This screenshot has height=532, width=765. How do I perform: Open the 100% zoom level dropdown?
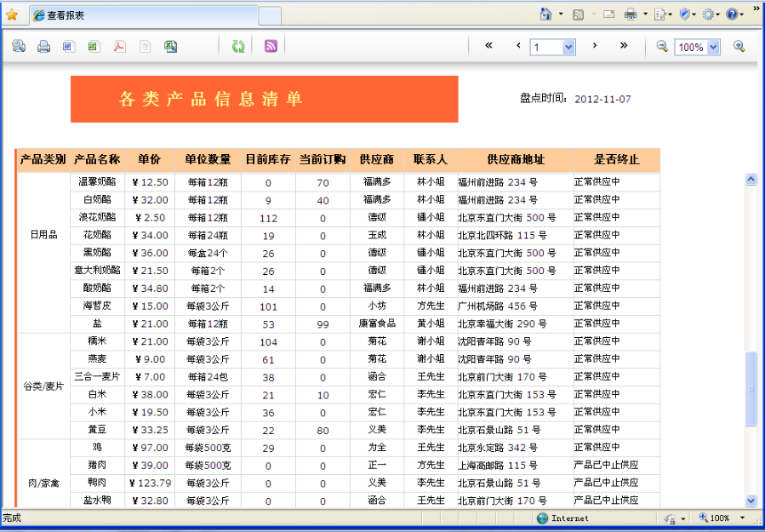tap(713, 48)
